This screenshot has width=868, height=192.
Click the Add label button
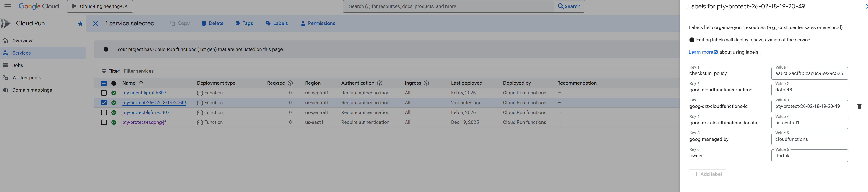(707, 174)
